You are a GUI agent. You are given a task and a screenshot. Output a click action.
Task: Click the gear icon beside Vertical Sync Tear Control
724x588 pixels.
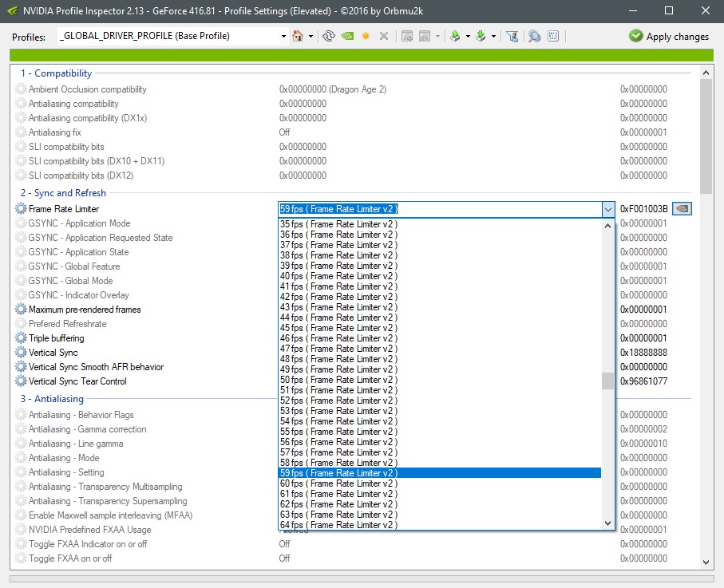click(21, 381)
